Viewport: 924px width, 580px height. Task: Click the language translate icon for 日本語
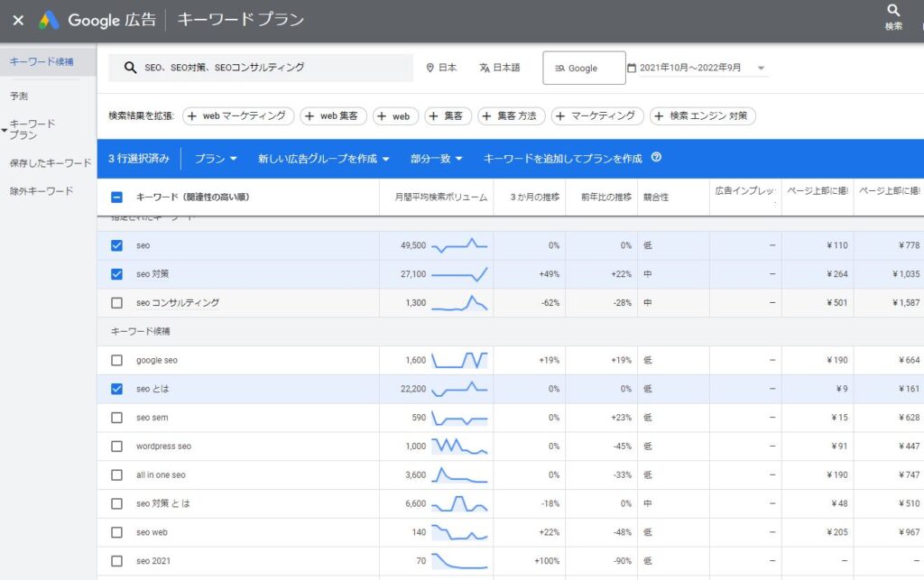point(485,68)
